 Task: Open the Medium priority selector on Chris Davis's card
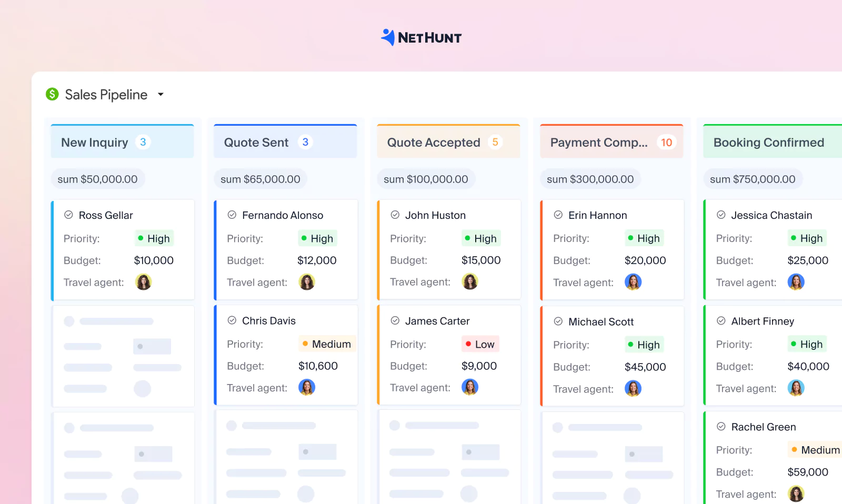[327, 344]
